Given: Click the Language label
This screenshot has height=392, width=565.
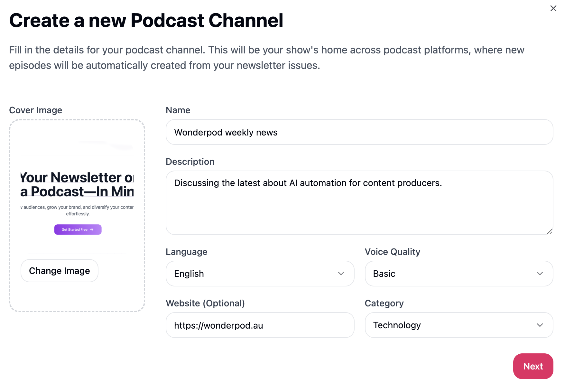Looking at the screenshot, I should pyautogui.click(x=187, y=252).
